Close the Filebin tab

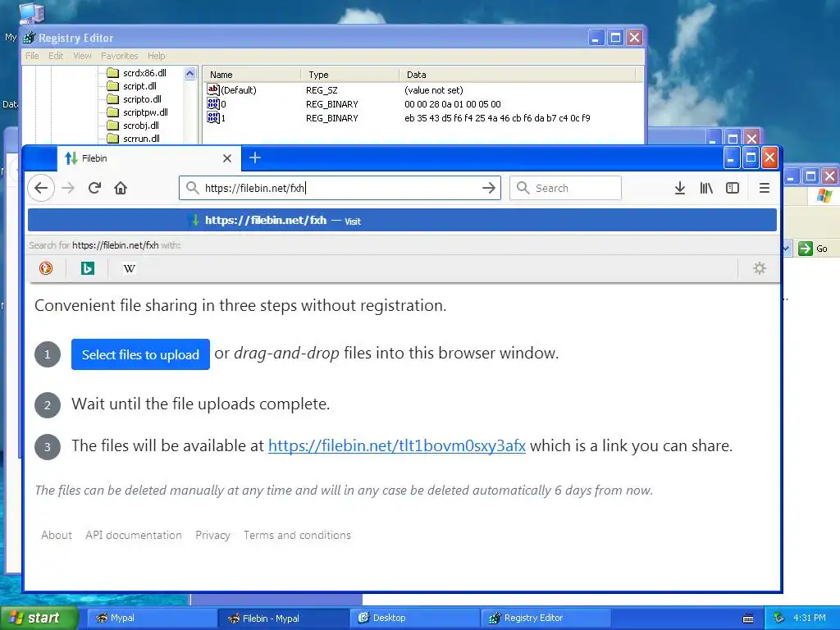pyautogui.click(x=227, y=158)
